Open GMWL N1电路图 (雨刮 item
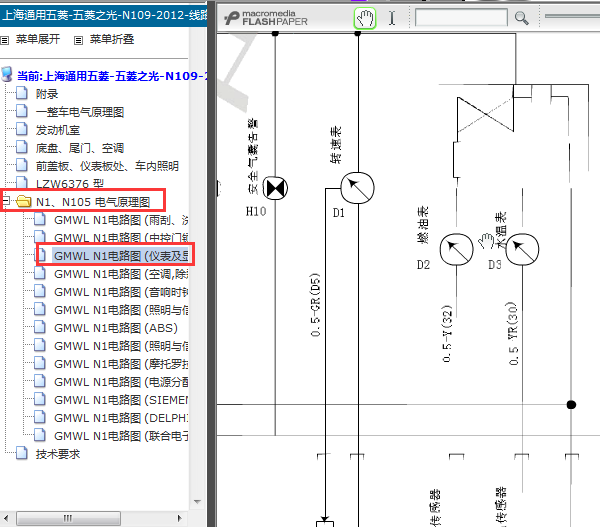 (121, 220)
